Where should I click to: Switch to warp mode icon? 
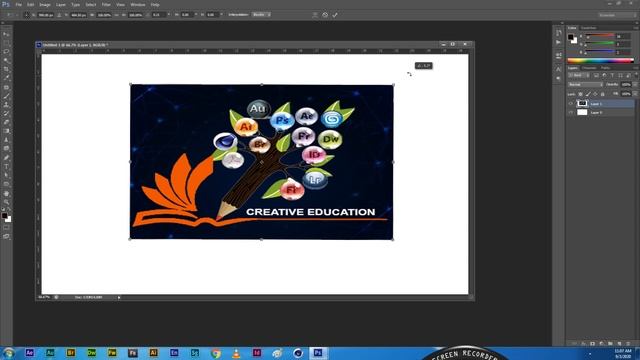315,15
